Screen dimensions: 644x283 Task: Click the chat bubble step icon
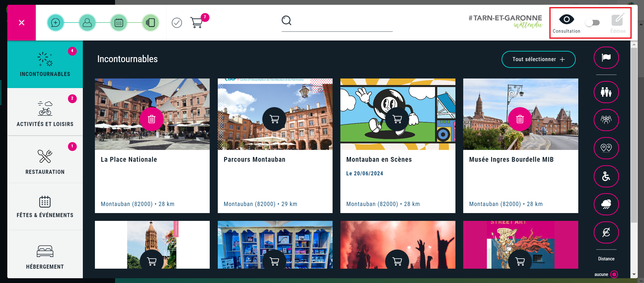click(x=55, y=23)
